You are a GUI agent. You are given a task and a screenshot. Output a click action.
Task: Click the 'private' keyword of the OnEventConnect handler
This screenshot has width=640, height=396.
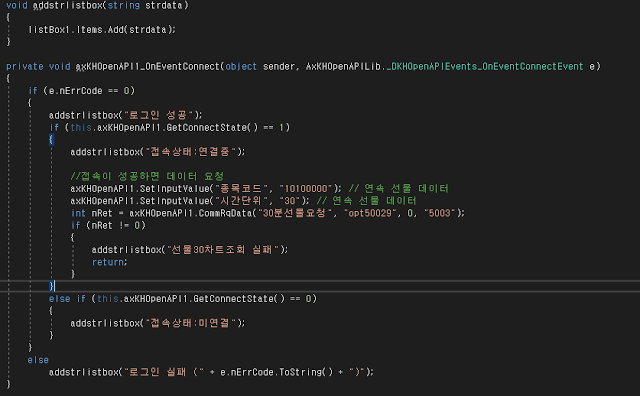[x=24, y=67]
